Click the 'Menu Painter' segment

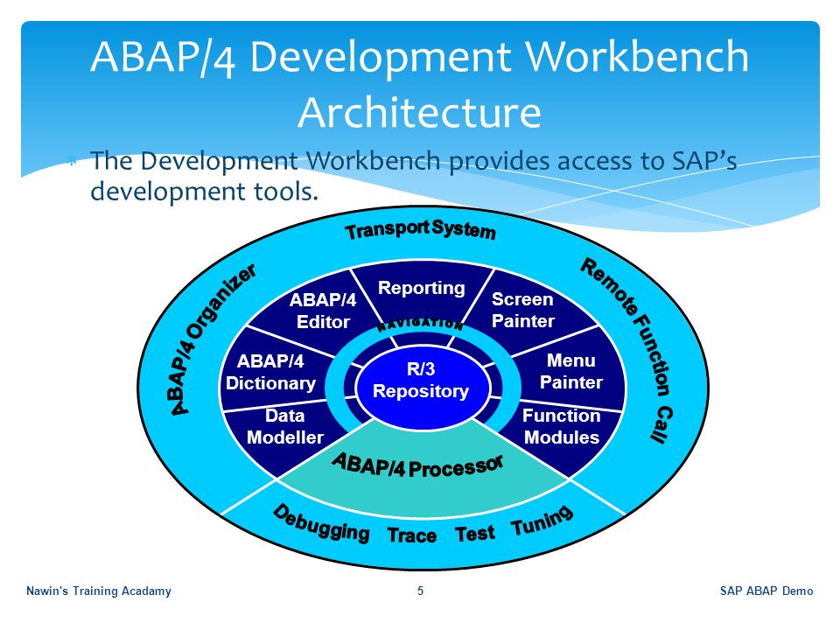[x=571, y=371]
